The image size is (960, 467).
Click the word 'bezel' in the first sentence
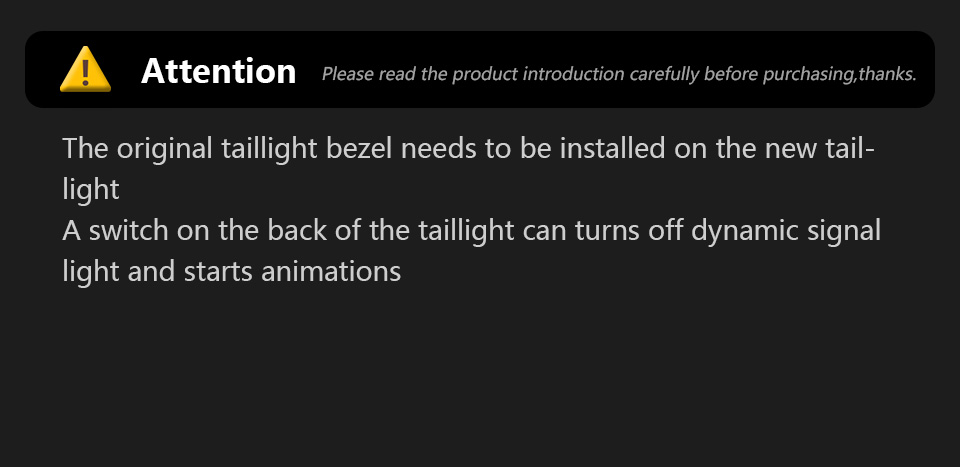click(359, 149)
